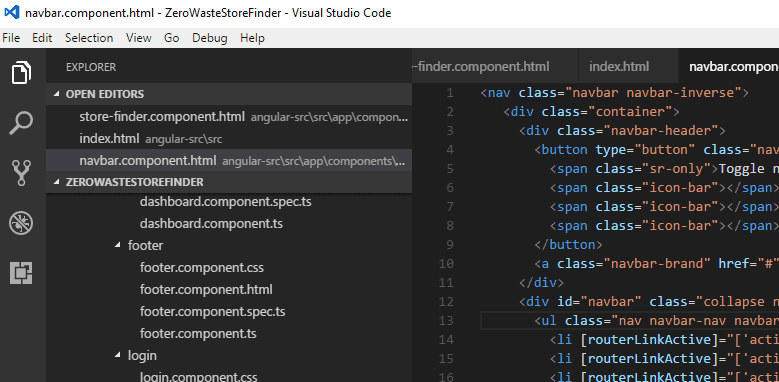Click the routerLinkActive li on line 15
Image resolution: width=779 pixels, height=382 pixels.
click(664, 359)
